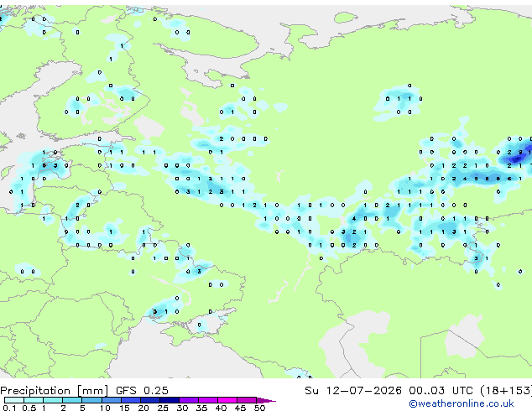Click the date 'Su 12-07-2026' text
The image size is (532, 411).
click(353, 390)
